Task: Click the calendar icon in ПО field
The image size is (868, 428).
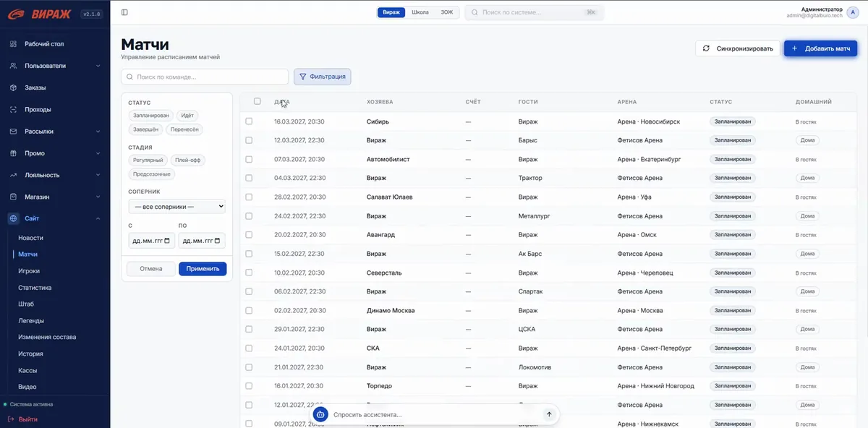Action: (x=217, y=241)
